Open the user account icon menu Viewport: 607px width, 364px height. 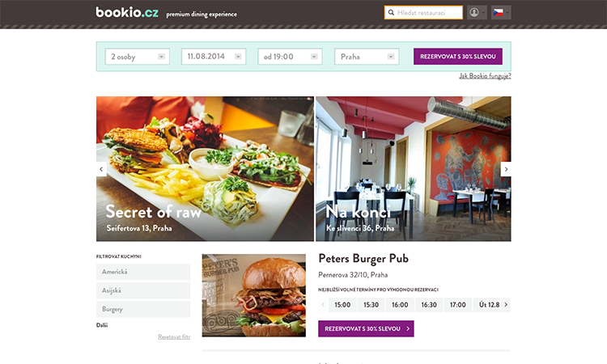tap(477, 12)
